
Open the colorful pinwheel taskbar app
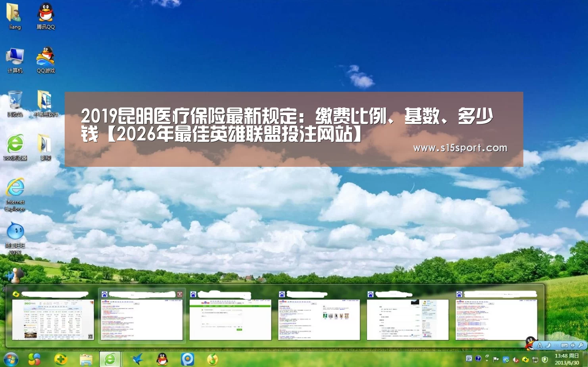35,359
